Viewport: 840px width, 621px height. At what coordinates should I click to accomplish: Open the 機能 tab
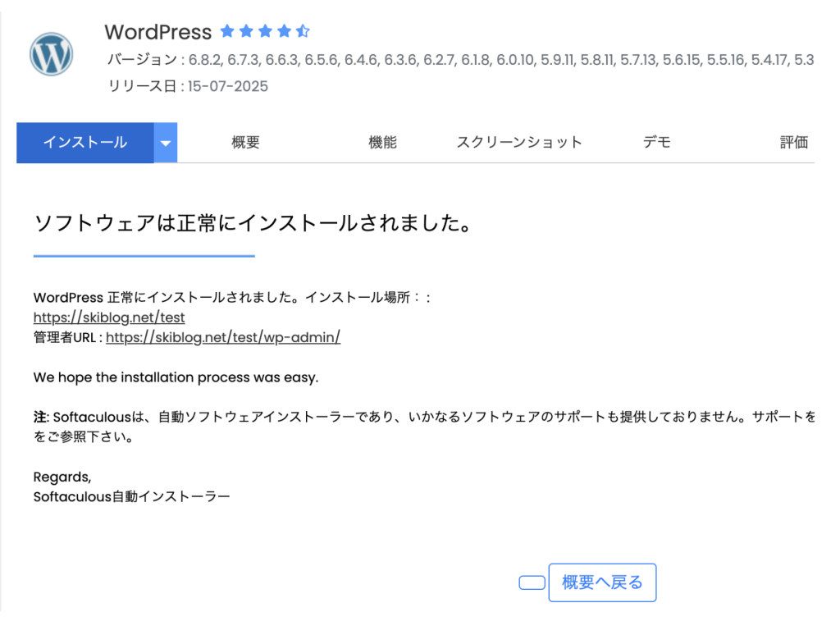click(382, 143)
